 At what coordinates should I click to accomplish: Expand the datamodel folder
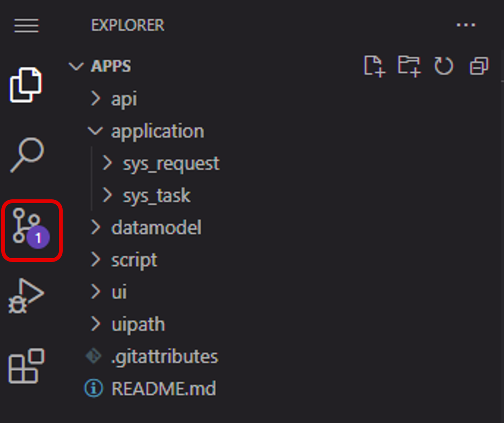[x=156, y=228]
